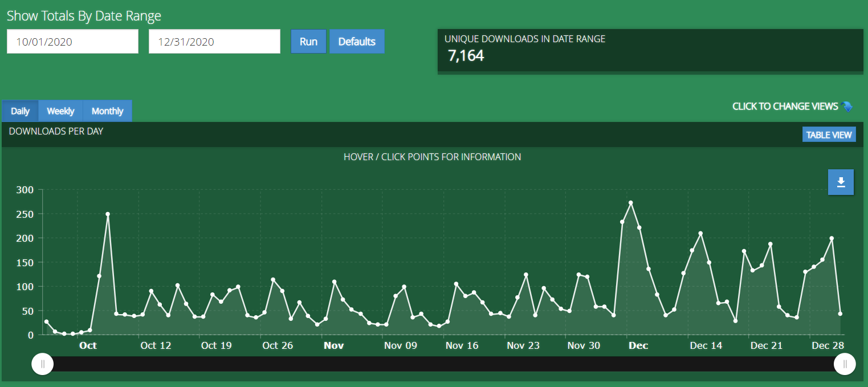Click the start date field showing 10/01/2020
Screen dimensions: 868x387
coord(72,42)
